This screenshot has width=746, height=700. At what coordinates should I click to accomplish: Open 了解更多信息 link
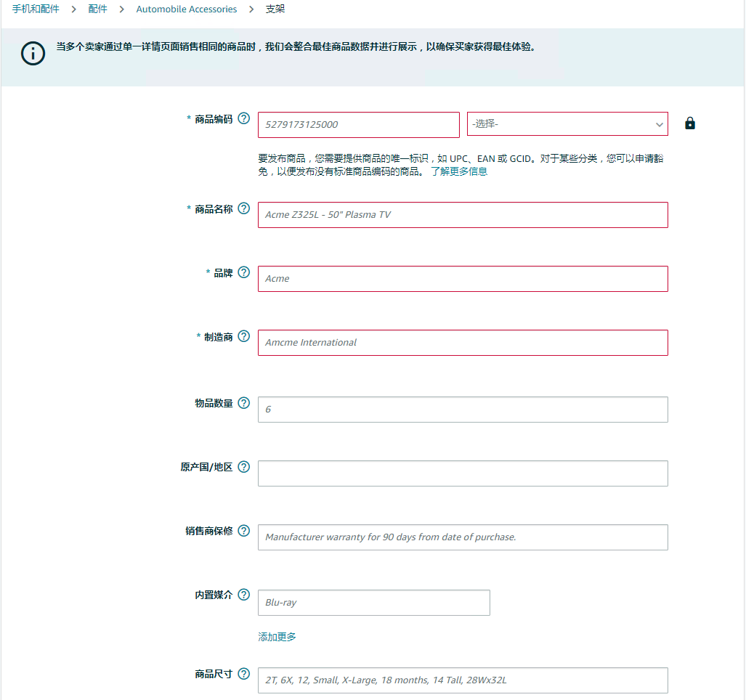click(x=459, y=171)
